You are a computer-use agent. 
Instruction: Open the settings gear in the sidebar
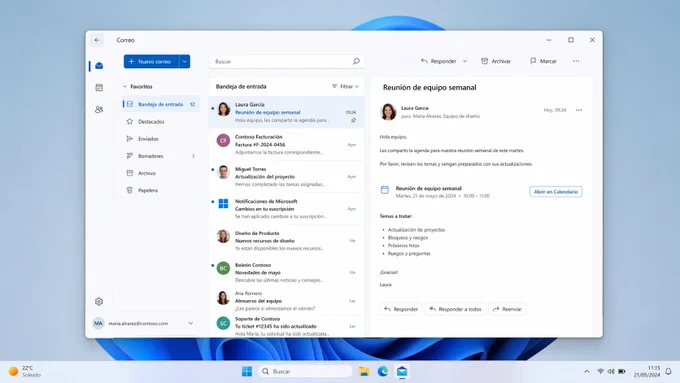coord(99,301)
